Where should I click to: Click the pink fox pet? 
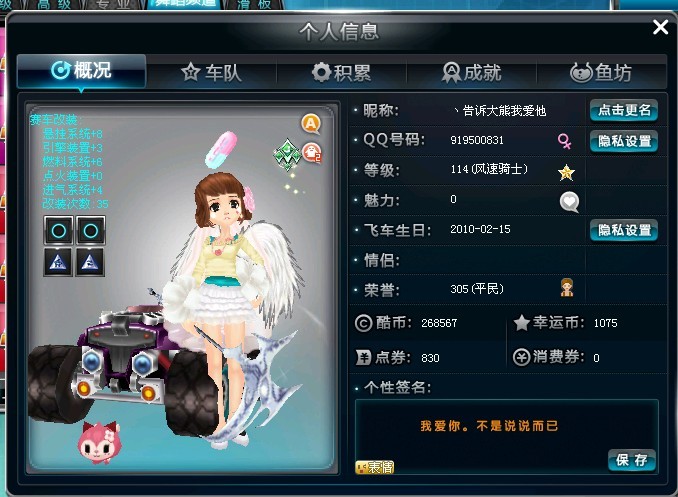pos(99,442)
